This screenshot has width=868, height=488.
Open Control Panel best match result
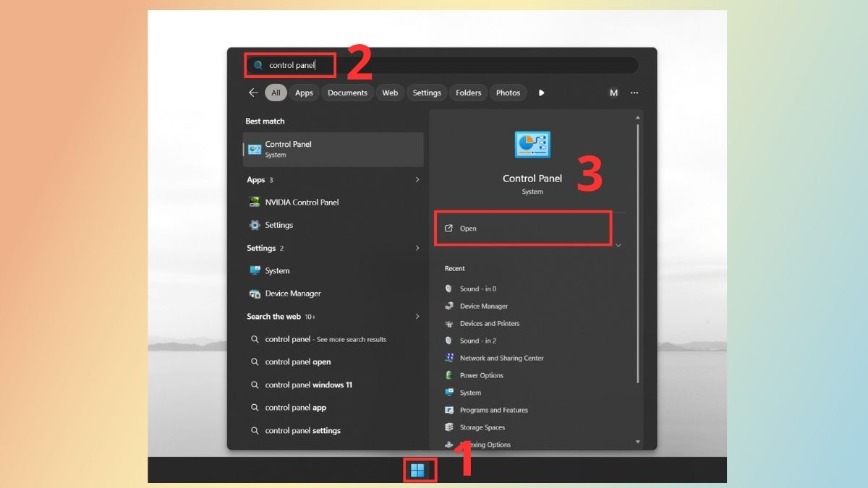[x=333, y=149]
